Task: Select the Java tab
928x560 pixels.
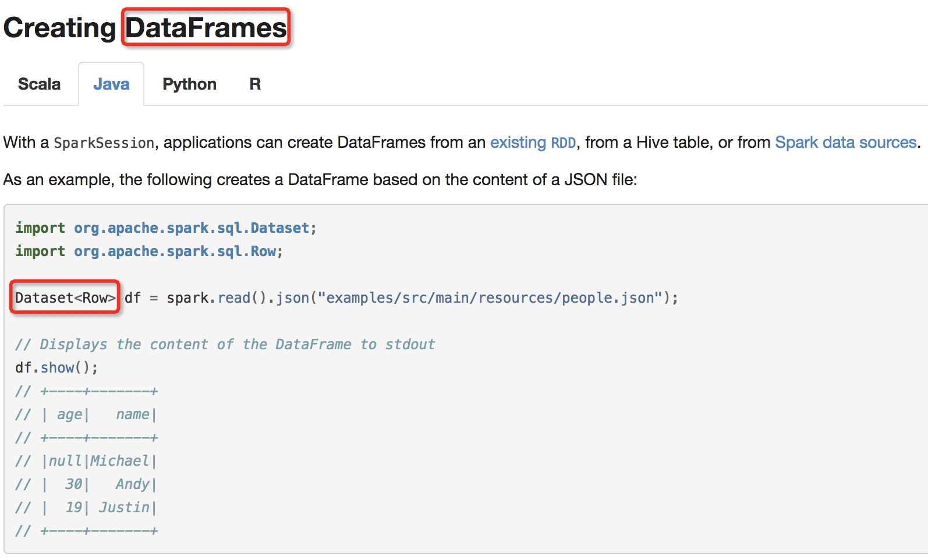Action: coord(111,84)
